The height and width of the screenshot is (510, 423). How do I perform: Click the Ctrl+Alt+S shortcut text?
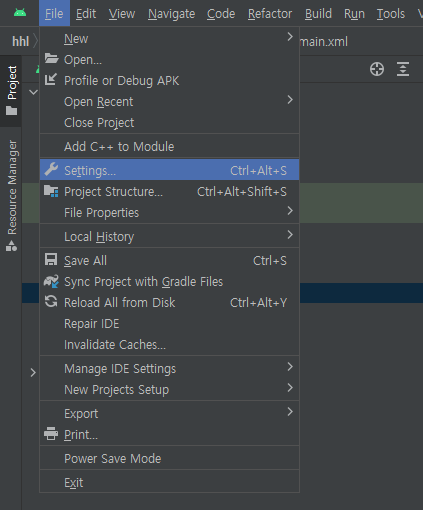click(x=258, y=171)
